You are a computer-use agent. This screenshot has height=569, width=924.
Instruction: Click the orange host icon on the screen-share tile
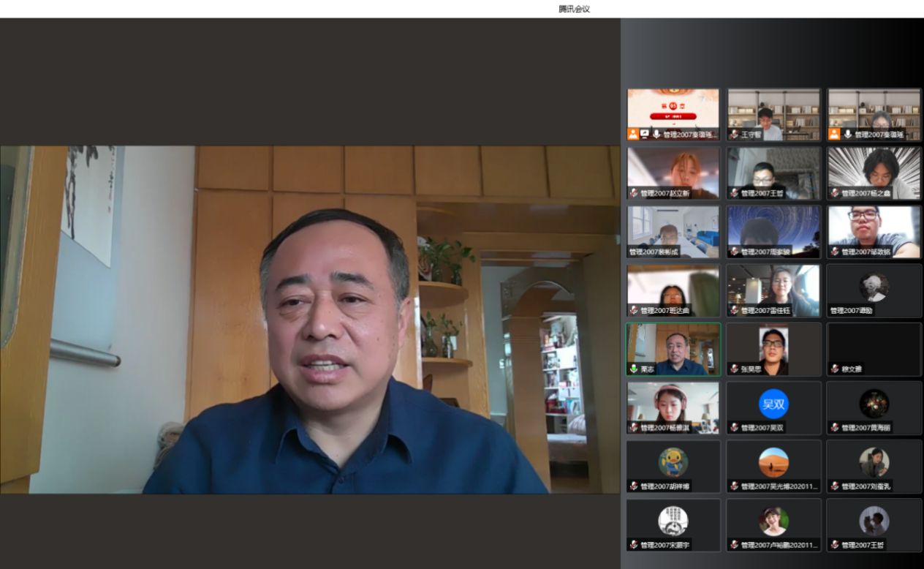click(x=633, y=135)
